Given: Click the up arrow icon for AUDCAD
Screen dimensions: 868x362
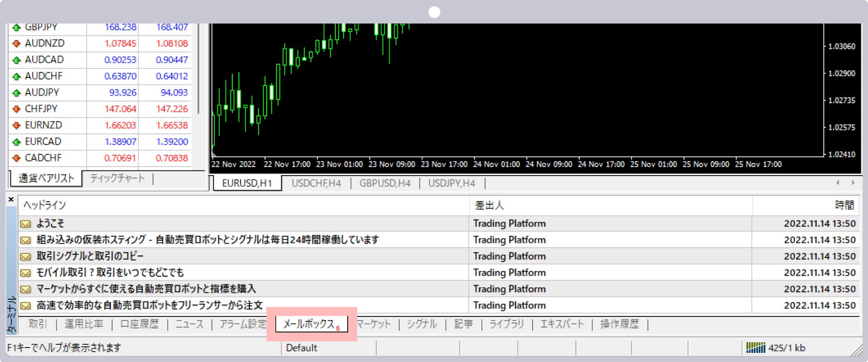Looking at the screenshot, I should click(17, 60).
